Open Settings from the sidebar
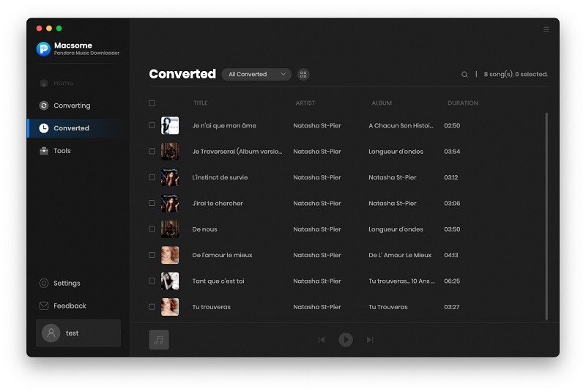 (x=60, y=284)
